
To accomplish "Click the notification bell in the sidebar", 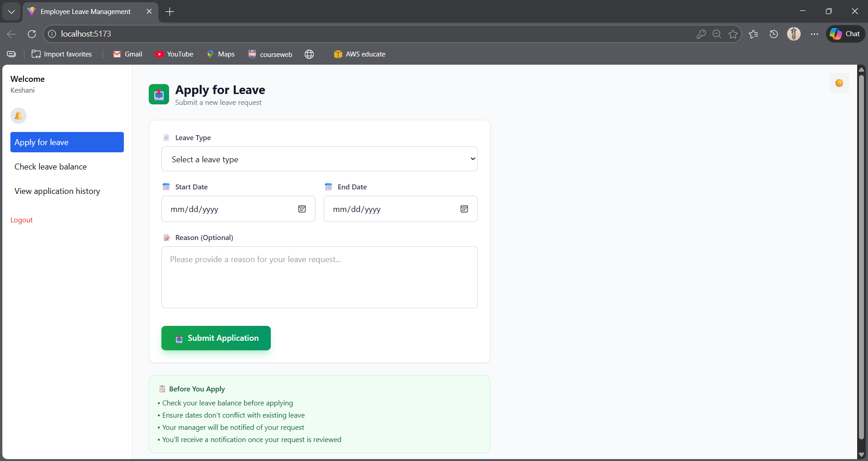I will (18, 116).
